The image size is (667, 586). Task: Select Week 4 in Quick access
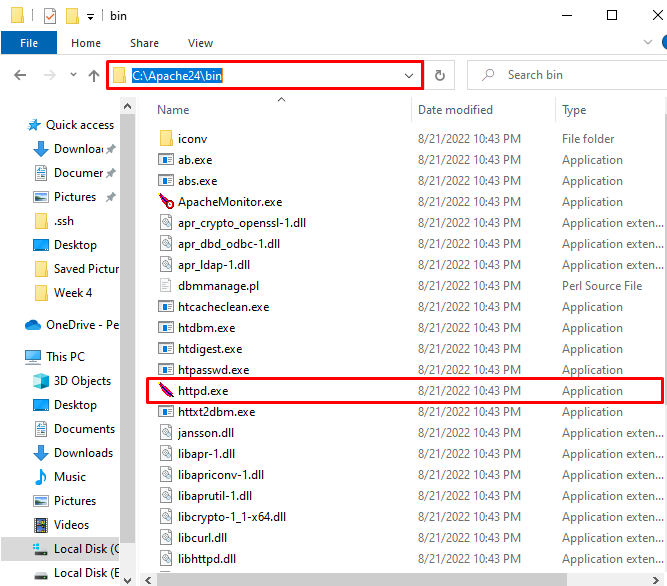click(x=73, y=293)
